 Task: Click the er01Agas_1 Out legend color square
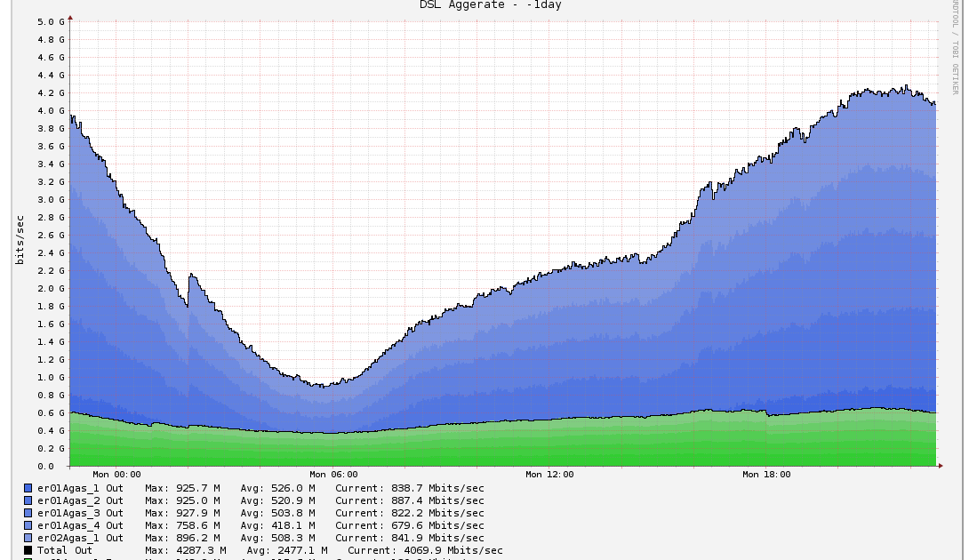[x=28, y=488]
